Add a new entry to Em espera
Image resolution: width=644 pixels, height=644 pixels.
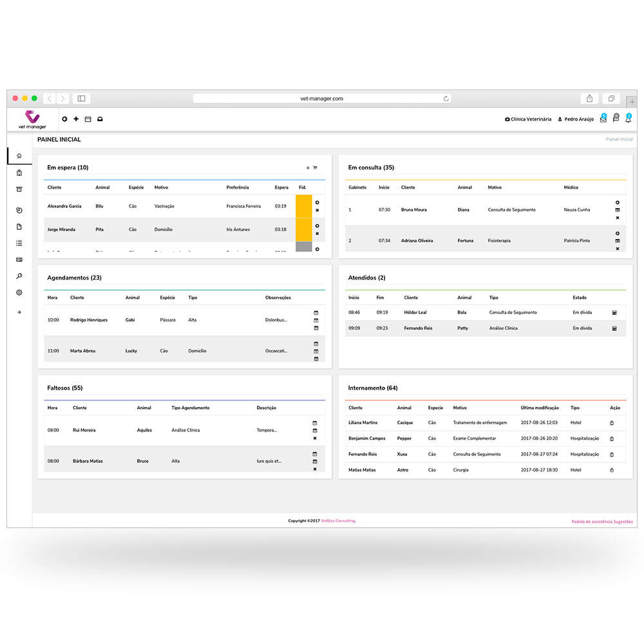pos(308,168)
